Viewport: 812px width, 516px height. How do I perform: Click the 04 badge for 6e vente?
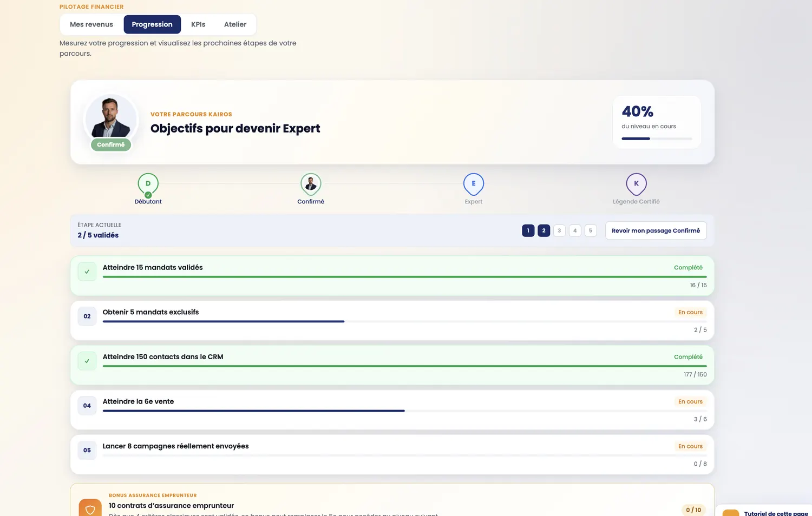point(87,406)
